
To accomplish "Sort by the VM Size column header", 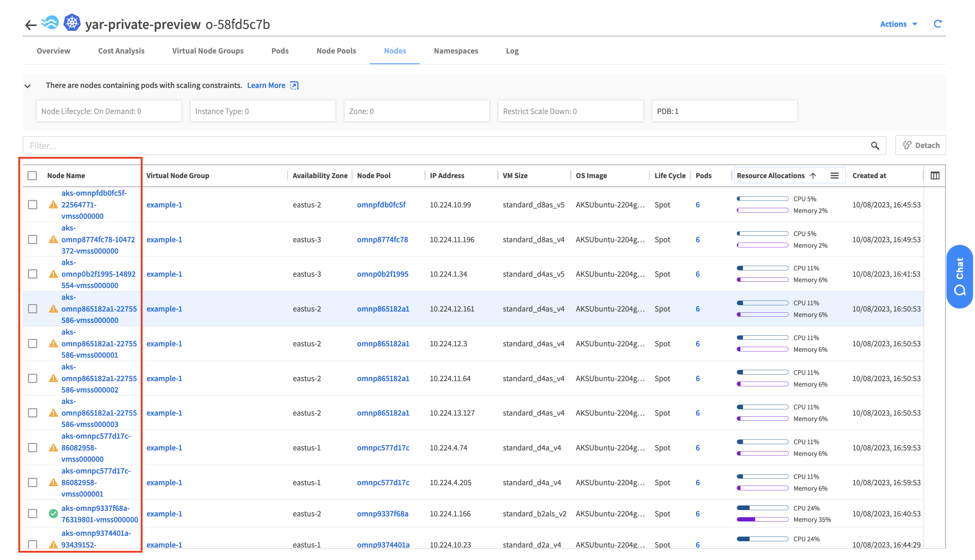I will [515, 176].
